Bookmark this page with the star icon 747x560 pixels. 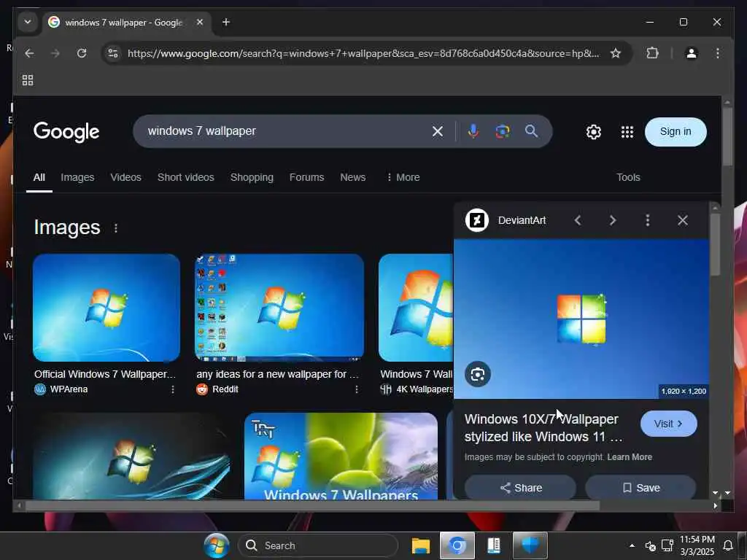pyautogui.click(x=616, y=53)
